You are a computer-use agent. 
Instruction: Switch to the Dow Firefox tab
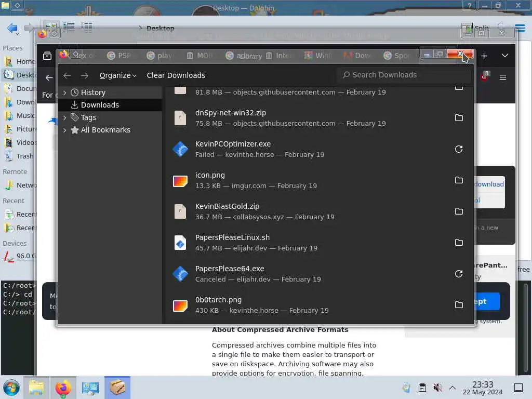(x=357, y=56)
